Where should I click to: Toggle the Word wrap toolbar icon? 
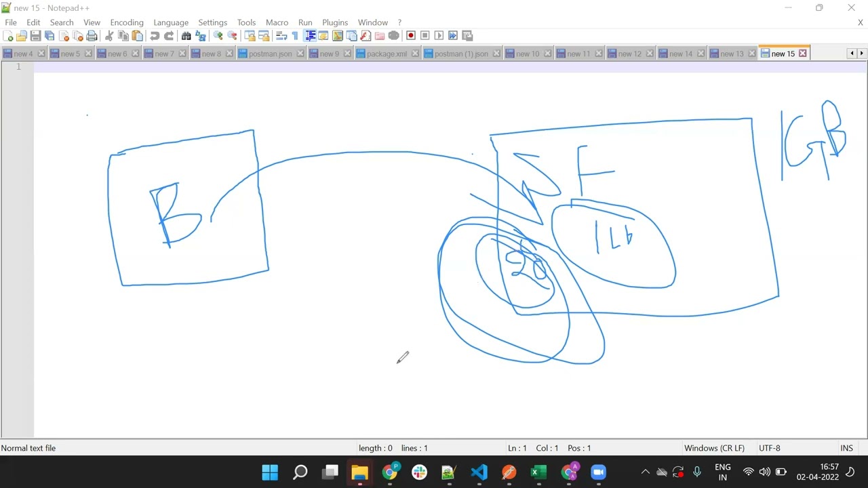pyautogui.click(x=281, y=36)
